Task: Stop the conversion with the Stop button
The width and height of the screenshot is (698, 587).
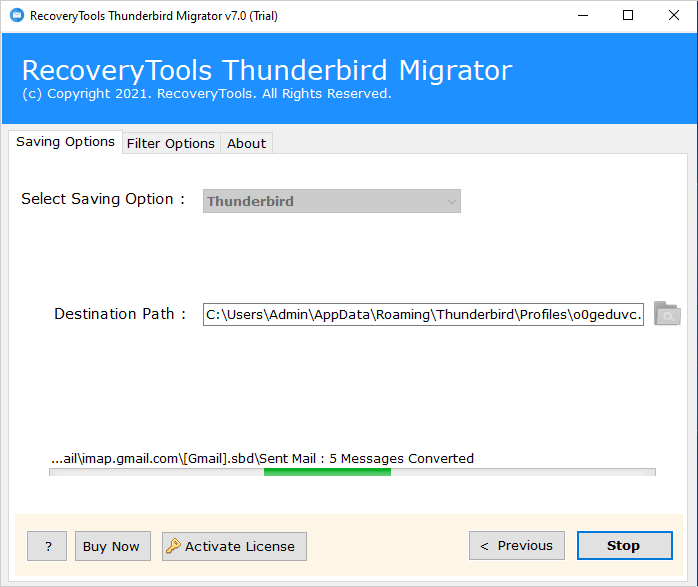Action: [625, 546]
